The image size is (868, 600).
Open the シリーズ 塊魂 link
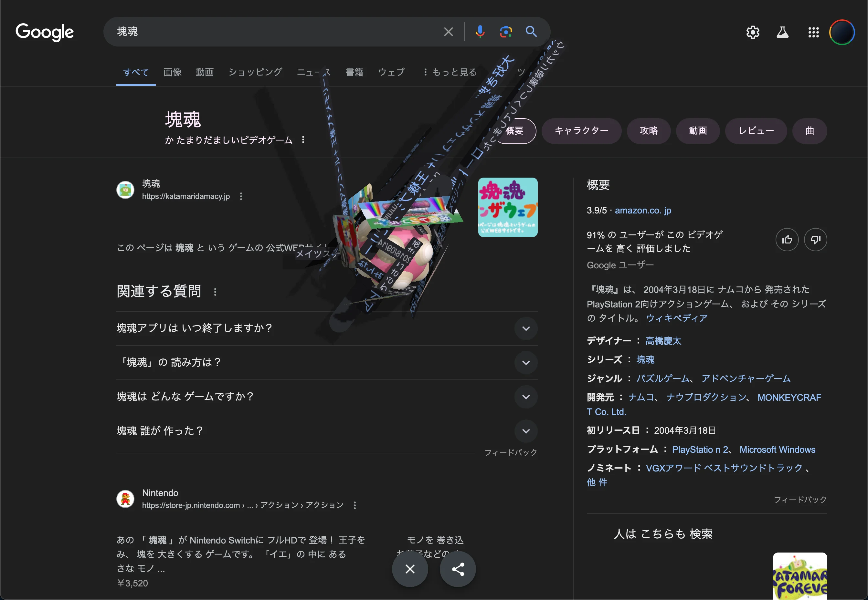[x=645, y=360]
